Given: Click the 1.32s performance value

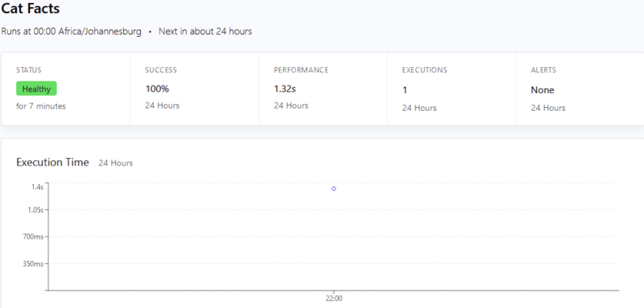Looking at the screenshot, I should [x=285, y=89].
